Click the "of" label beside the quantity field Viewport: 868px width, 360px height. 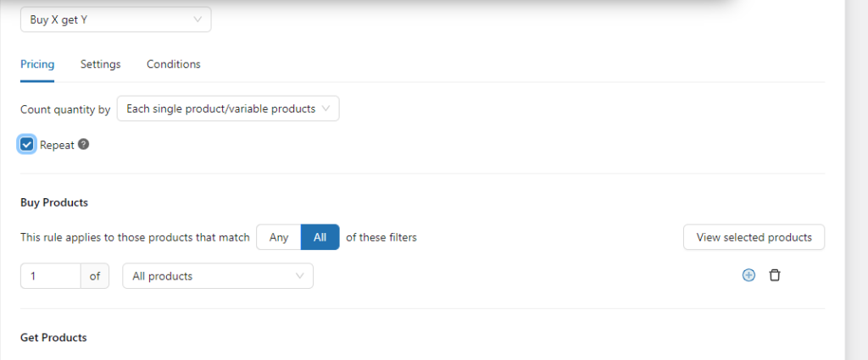95,276
